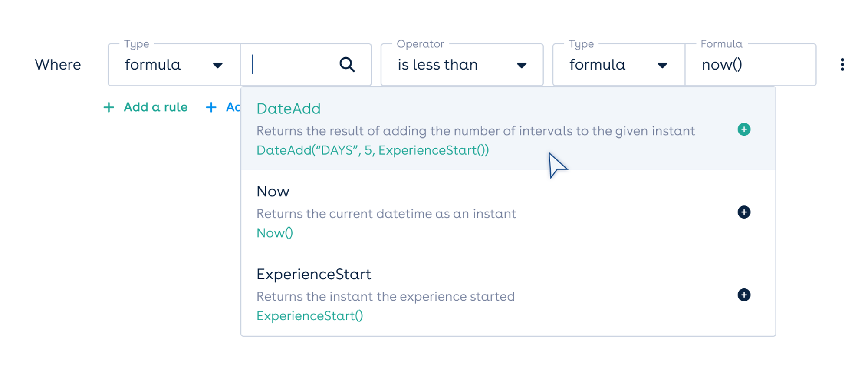The height and width of the screenshot is (371, 868).
Task: Select the DateAdd function title
Action: pyautogui.click(x=289, y=109)
